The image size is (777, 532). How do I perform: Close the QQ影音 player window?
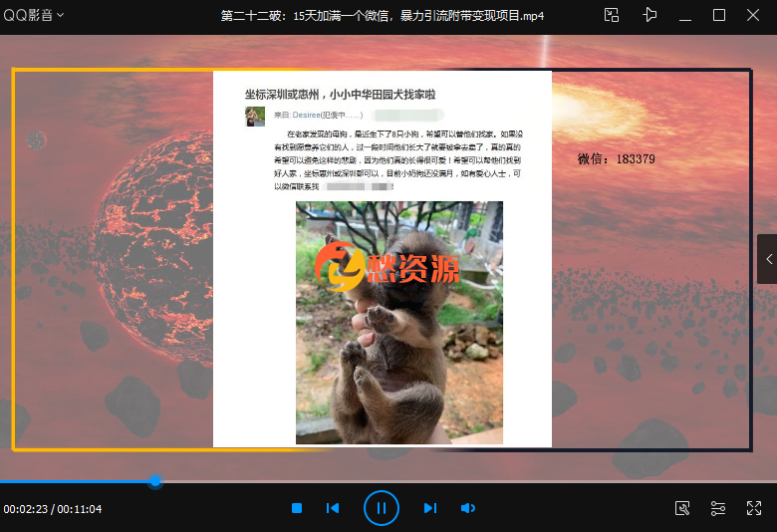click(x=753, y=15)
